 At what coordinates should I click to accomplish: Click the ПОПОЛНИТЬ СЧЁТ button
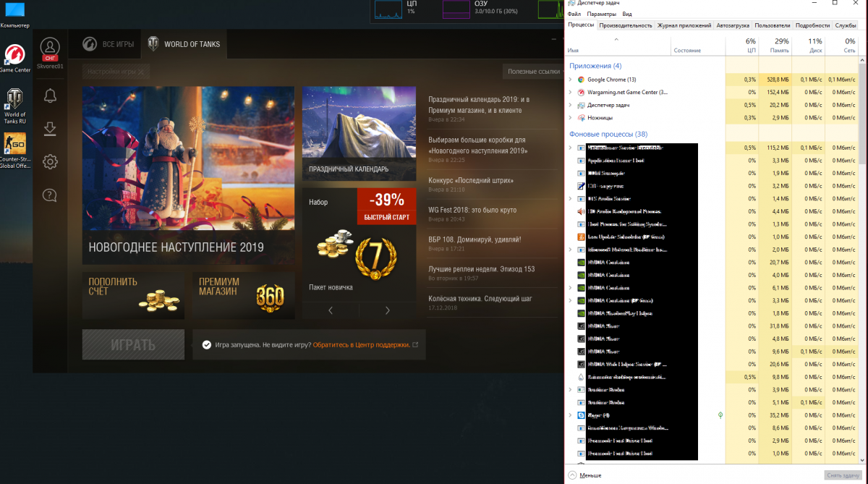[133, 296]
